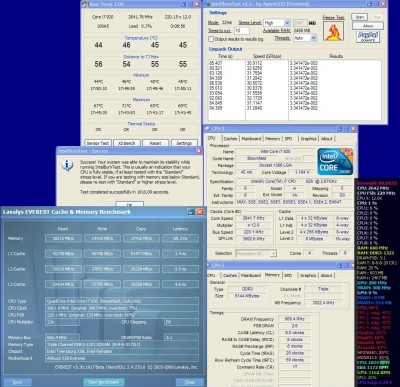Click Save in Everest benchmark window
Screen dimensions: 400x387
pos(17,382)
